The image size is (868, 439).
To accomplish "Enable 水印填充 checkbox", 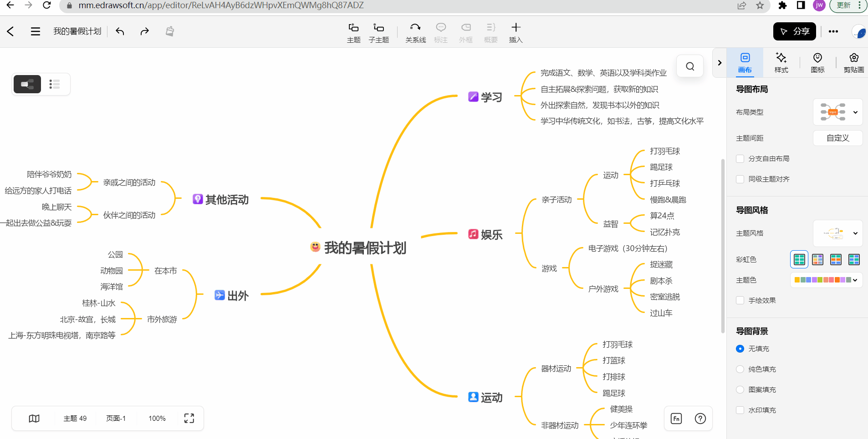I will (740, 410).
